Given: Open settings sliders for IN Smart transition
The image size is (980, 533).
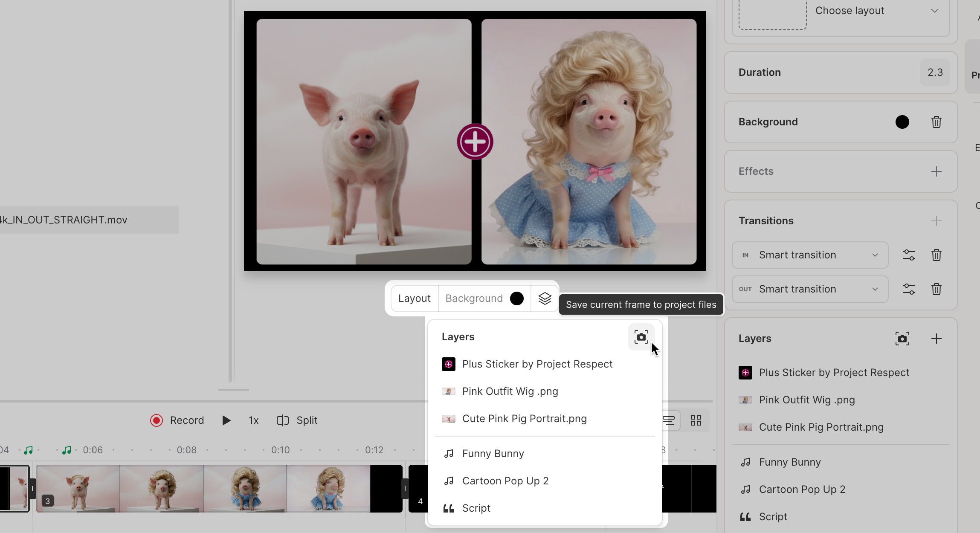Looking at the screenshot, I should point(909,255).
